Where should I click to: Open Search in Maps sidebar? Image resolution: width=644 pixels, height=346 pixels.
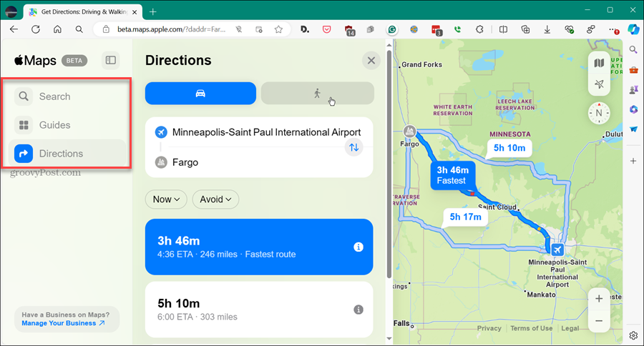point(67,97)
